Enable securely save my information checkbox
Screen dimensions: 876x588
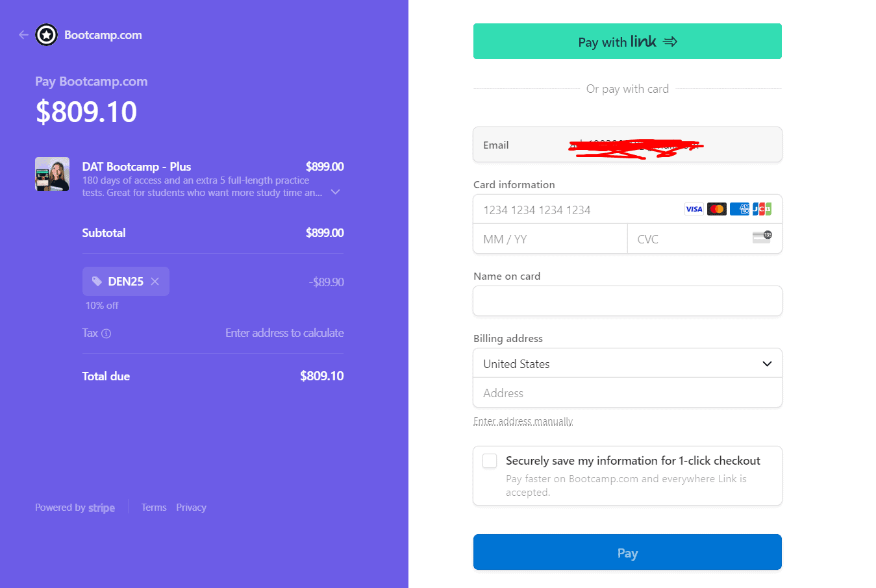(490, 461)
